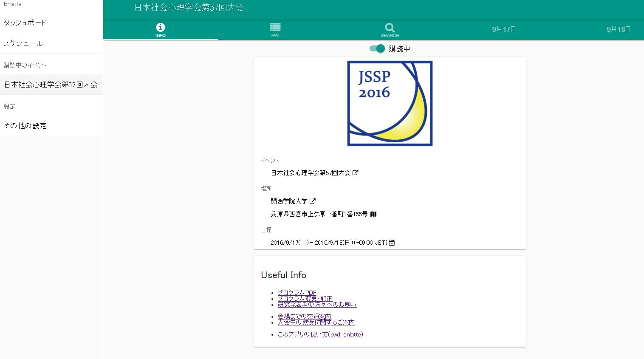The image size is (644, 359).
Task: Click the 日程 field label
Action: (x=266, y=230)
